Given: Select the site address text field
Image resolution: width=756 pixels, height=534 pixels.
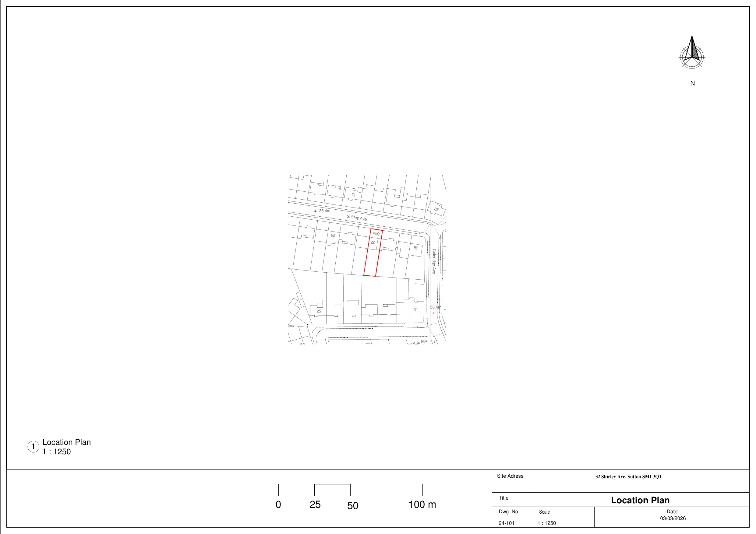Looking at the screenshot, I should click(x=628, y=477).
